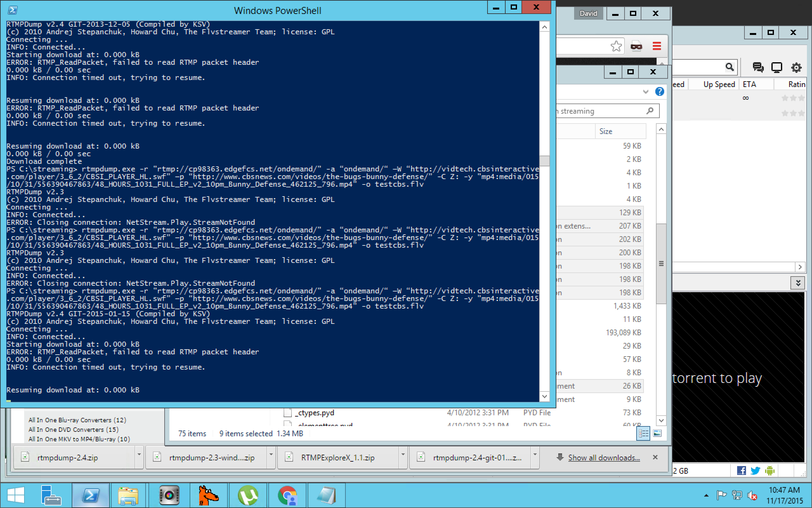812x508 pixels.
Task: Open PowerShell from the taskbar
Action: click(x=91, y=495)
